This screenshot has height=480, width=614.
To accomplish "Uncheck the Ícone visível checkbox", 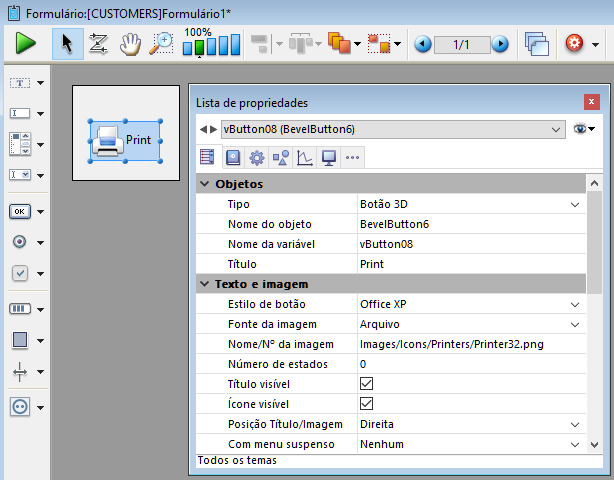I will tap(366, 404).
